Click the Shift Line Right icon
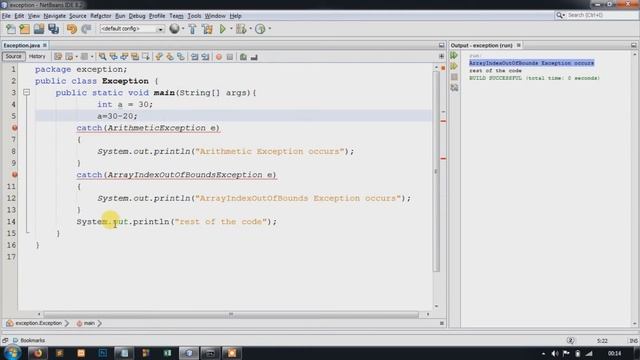 tap(205, 57)
